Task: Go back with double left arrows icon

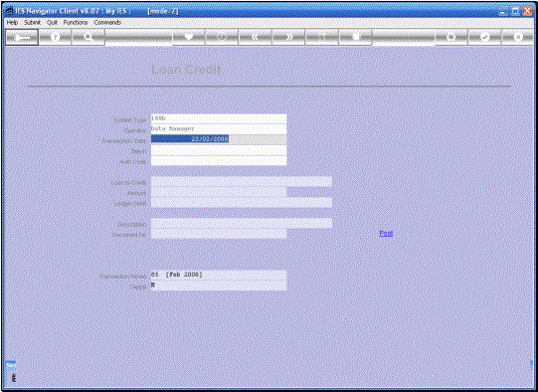Action: pyautogui.click(x=255, y=37)
